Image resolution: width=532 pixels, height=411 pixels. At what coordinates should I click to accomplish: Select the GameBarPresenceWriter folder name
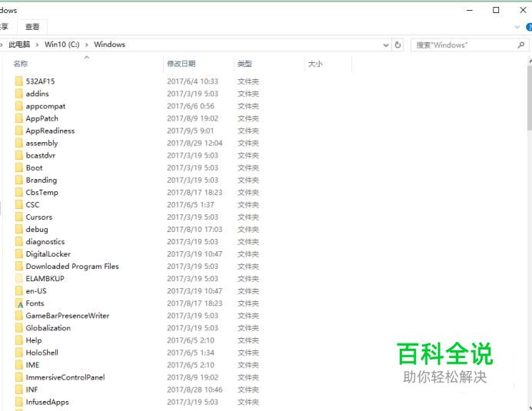coord(68,316)
